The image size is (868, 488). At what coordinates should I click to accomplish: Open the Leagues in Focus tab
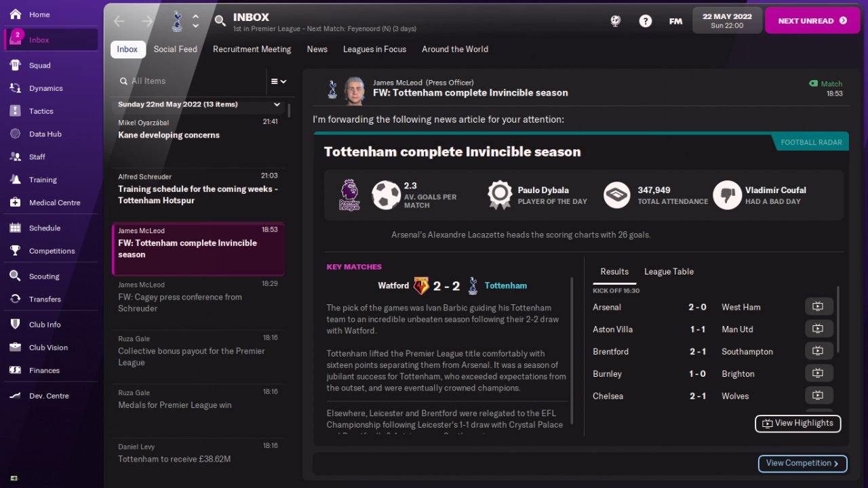tap(374, 49)
